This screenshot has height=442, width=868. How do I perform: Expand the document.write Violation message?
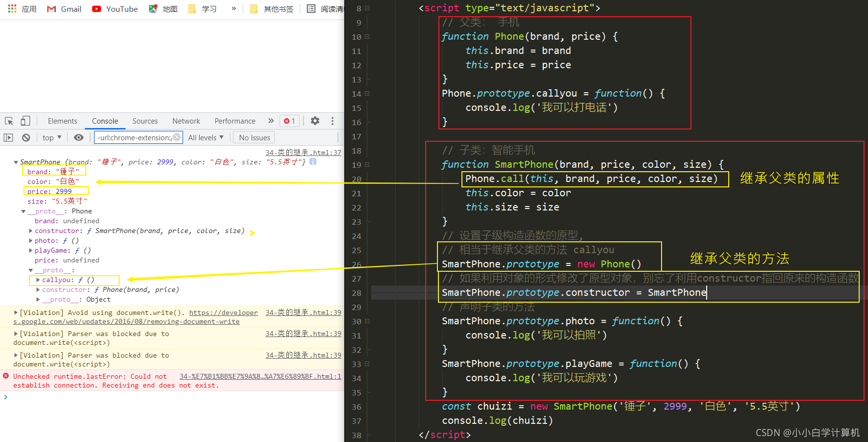click(16, 312)
